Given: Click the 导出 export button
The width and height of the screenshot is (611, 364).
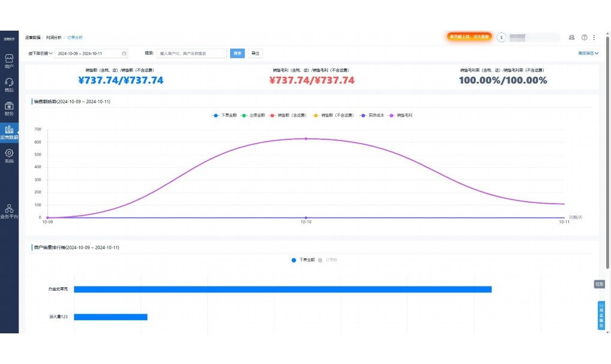Looking at the screenshot, I should (255, 53).
